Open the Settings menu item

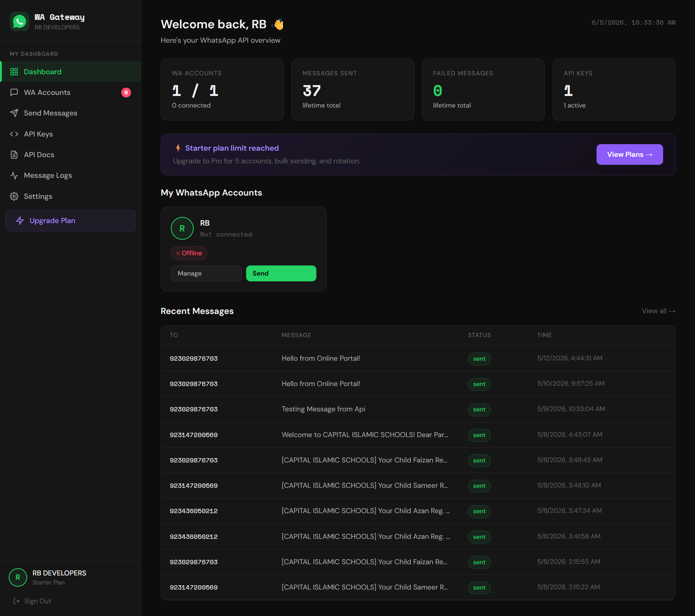[x=71, y=196]
